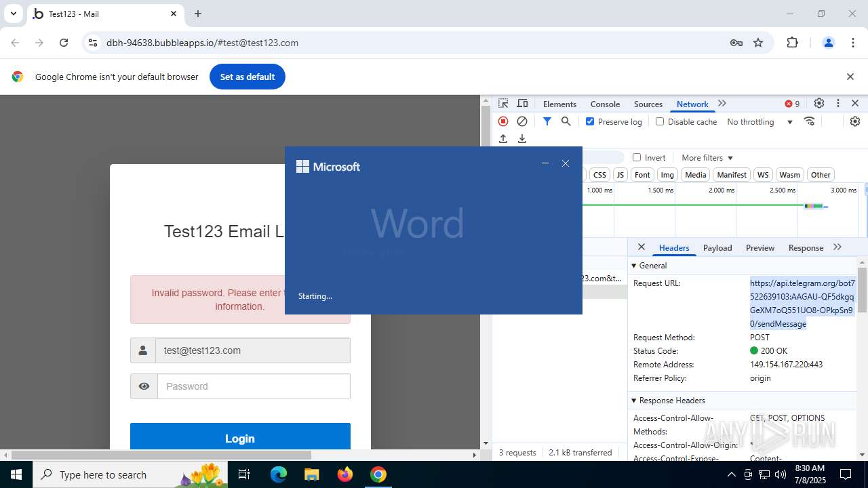Show the 9 errors indicator

click(x=792, y=104)
